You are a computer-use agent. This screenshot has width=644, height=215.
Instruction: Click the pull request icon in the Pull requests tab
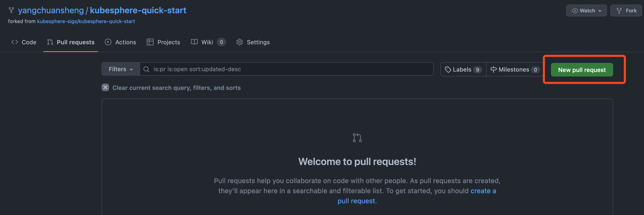(x=50, y=42)
